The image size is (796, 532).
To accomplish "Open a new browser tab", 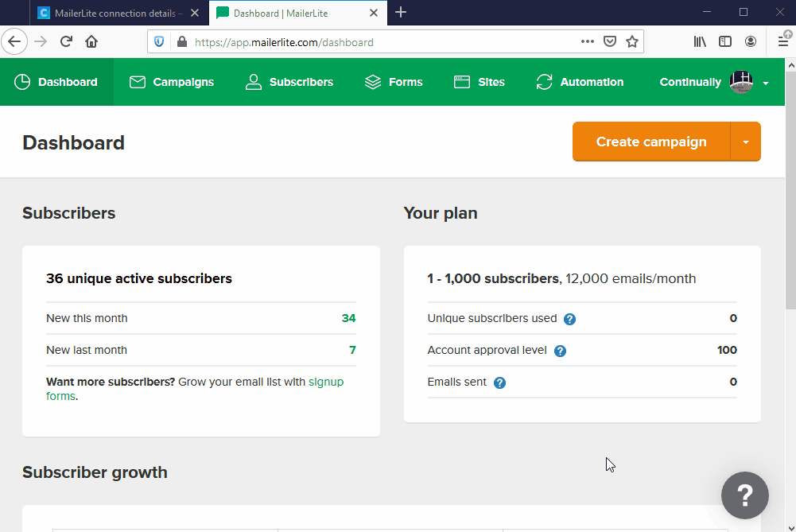I will (x=401, y=12).
